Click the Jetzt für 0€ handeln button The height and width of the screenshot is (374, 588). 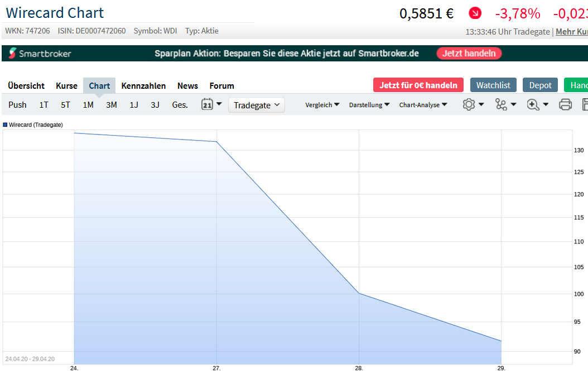coord(418,85)
